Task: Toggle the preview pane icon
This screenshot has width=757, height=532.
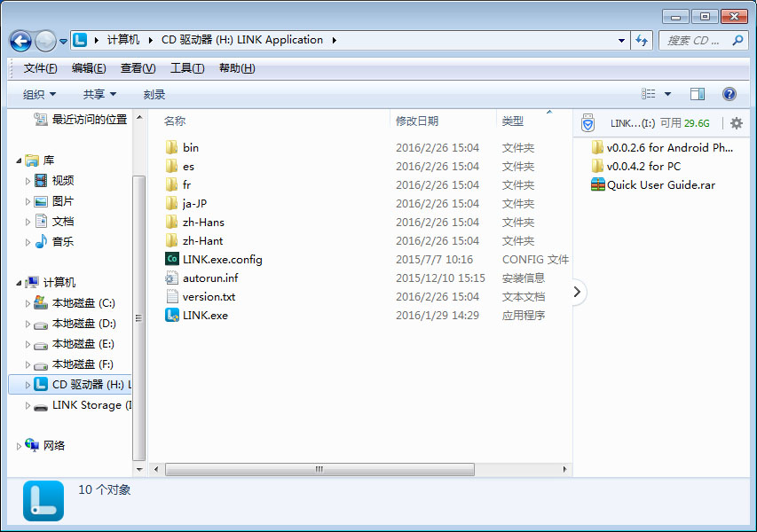Action: [698, 93]
